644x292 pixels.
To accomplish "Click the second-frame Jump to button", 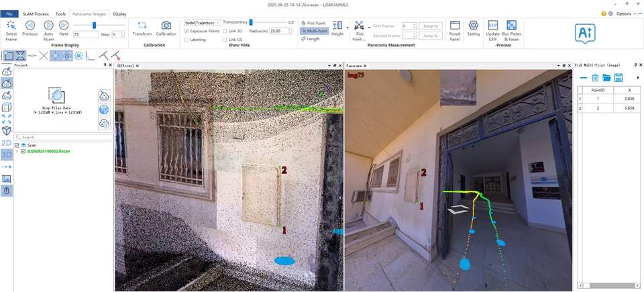I will click(x=431, y=36).
